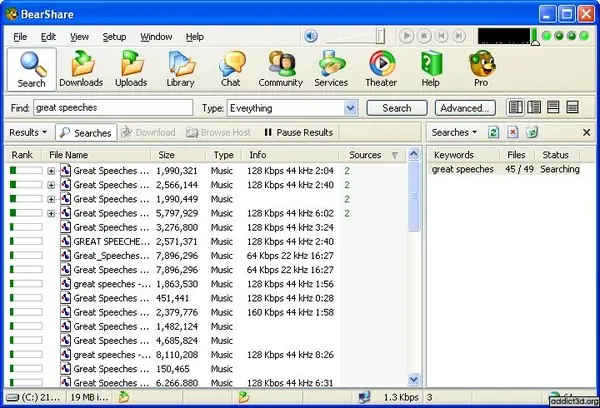Open the Theater section
The width and height of the screenshot is (600, 408).
click(381, 69)
